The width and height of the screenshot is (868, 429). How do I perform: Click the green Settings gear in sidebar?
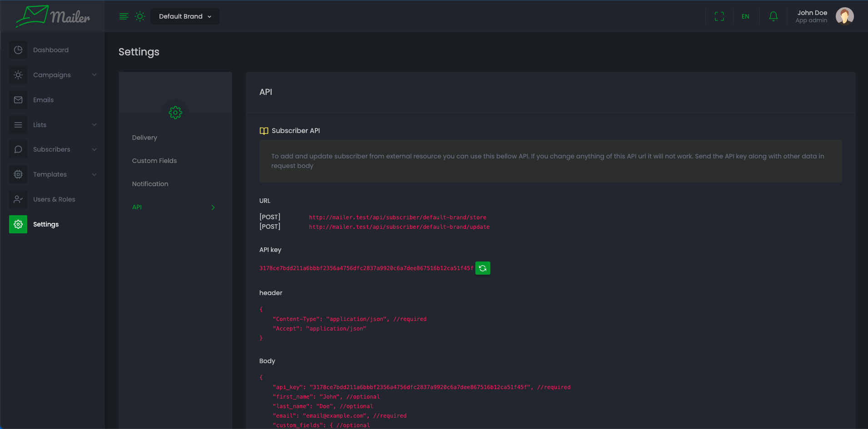[18, 224]
